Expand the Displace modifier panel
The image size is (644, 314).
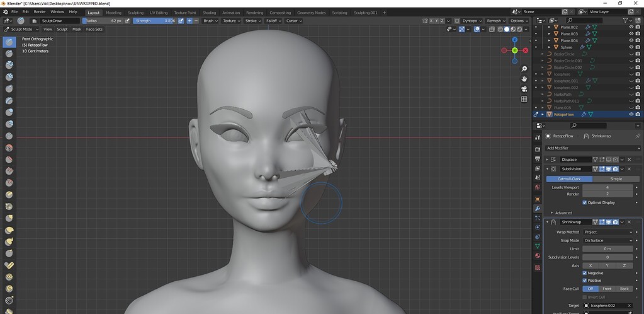pyautogui.click(x=547, y=160)
